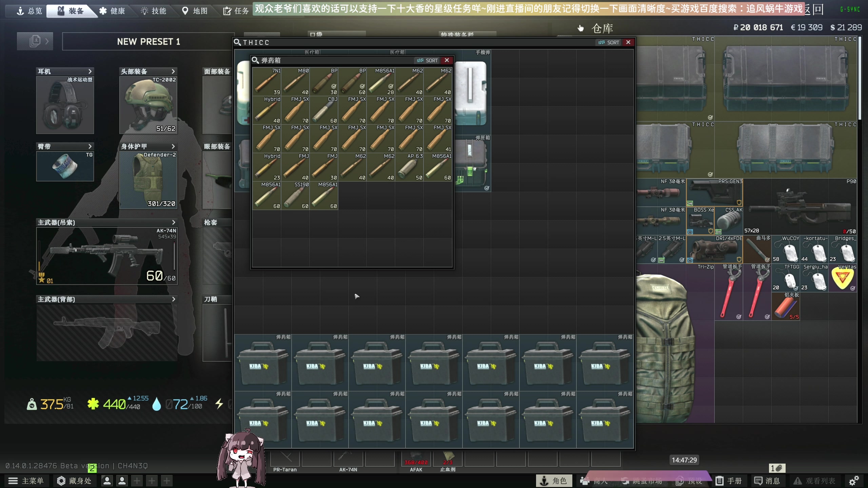868x488 pixels.
Task: Switch to the 健康 health tab
Action: (x=112, y=11)
